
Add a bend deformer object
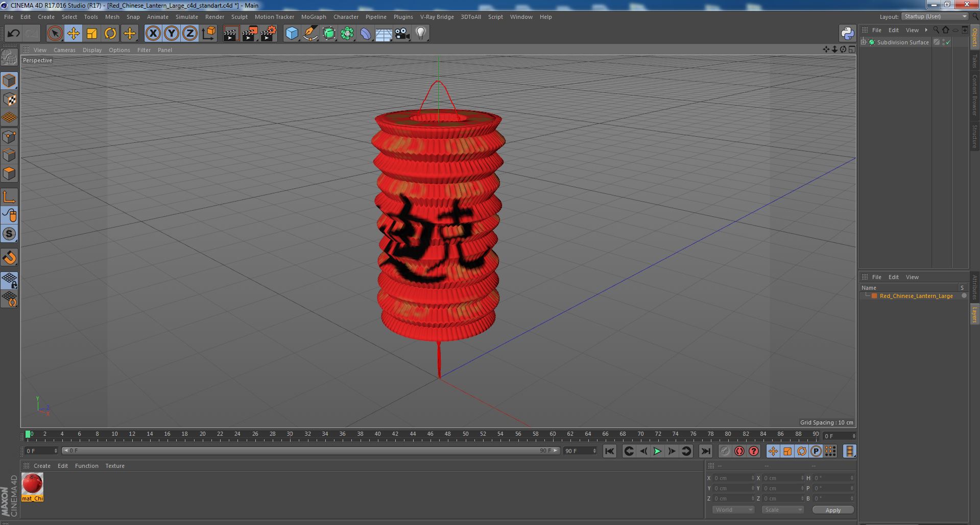pyautogui.click(x=366, y=34)
